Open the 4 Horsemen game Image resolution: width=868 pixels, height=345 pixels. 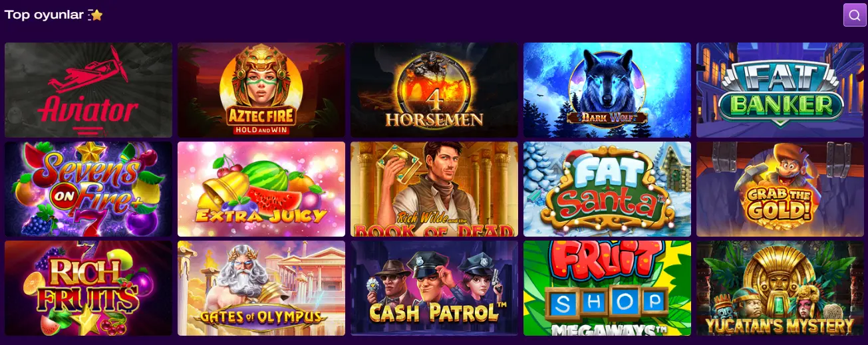coord(434,90)
